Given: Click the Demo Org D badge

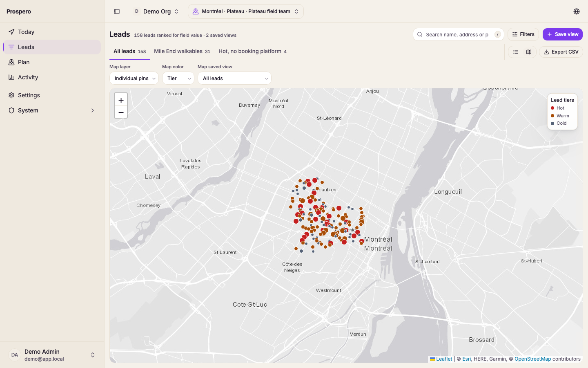Looking at the screenshot, I should 137,11.
